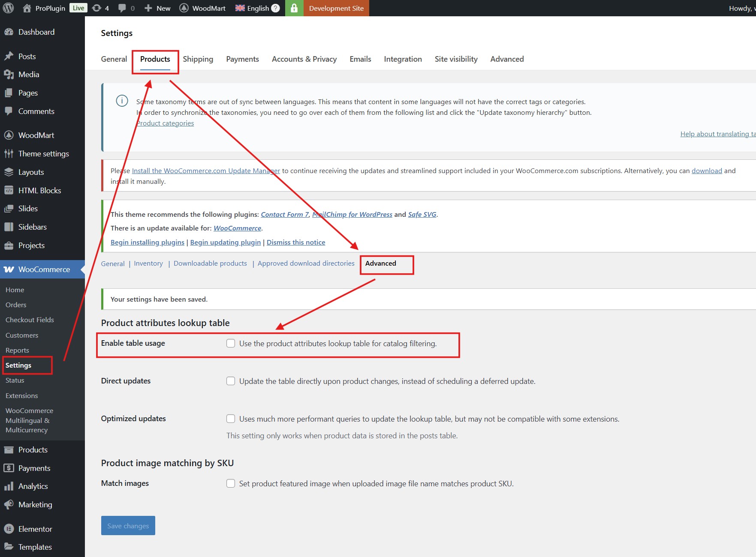Open Approved download directories subsection
Screen dimensions: 756x557
pyautogui.click(x=306, y=264)
